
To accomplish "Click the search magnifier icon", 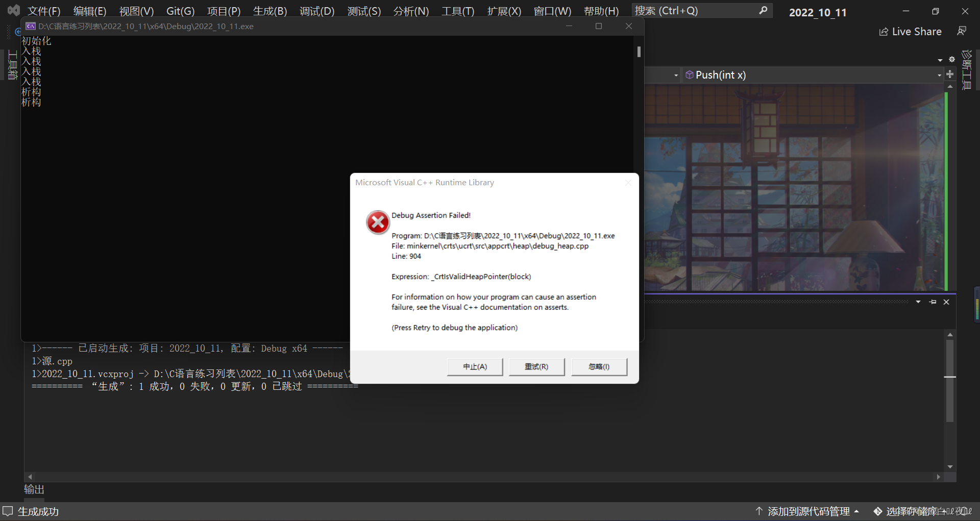I will pos(764,10).
